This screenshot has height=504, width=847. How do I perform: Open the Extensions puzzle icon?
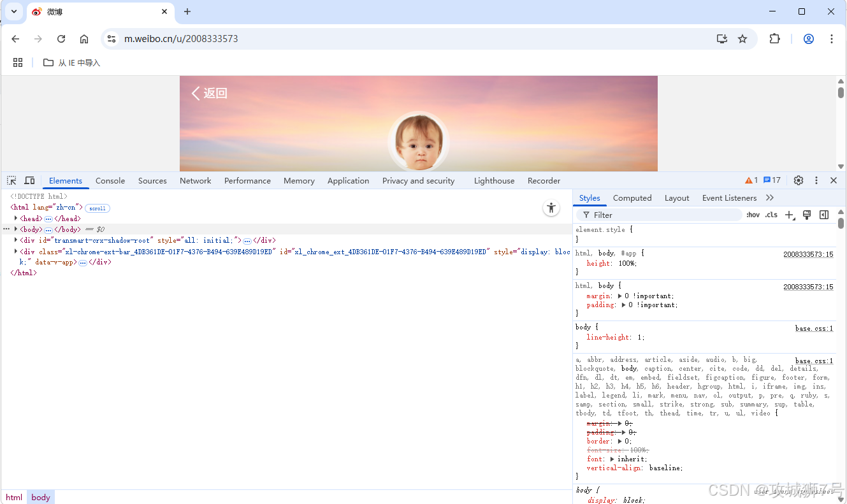pos(774,39)
